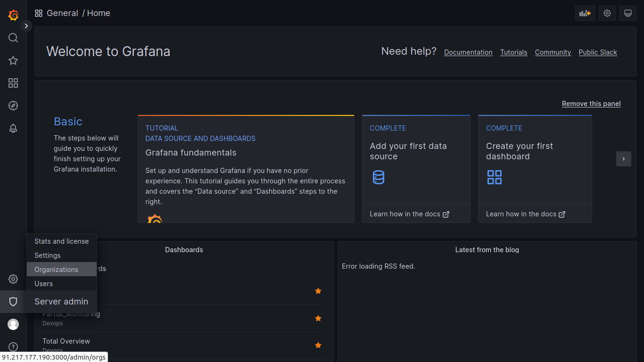644x362 pixels.
Task: Open dashboard settings gear in top bar
Action: [x=607, y=13]
